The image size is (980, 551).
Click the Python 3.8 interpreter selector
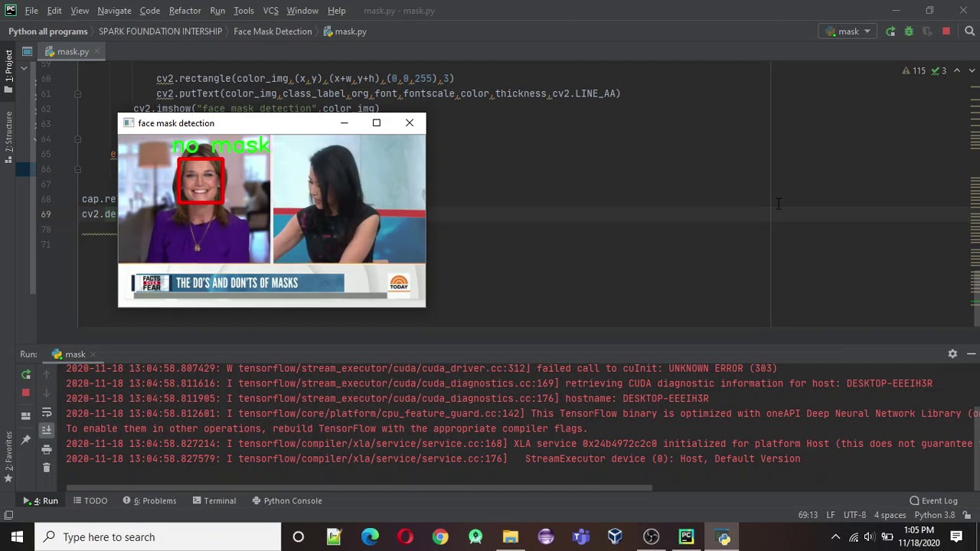934,515
